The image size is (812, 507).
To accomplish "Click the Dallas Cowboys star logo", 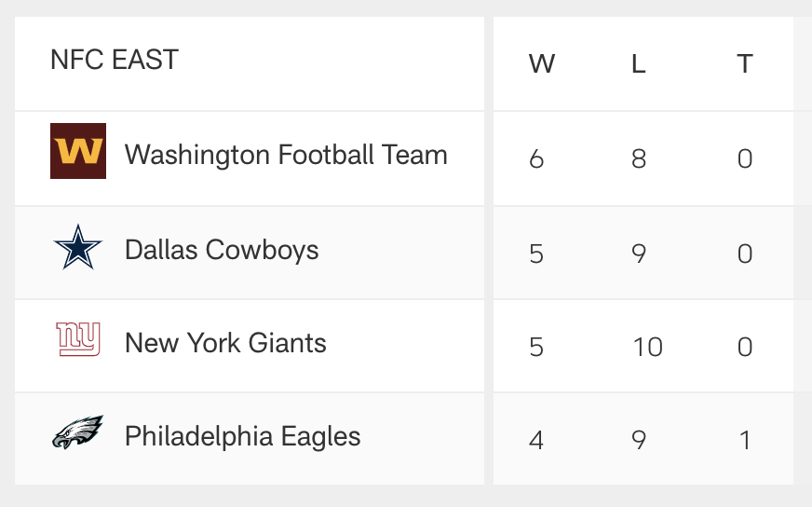I will (x=77, y=247).
